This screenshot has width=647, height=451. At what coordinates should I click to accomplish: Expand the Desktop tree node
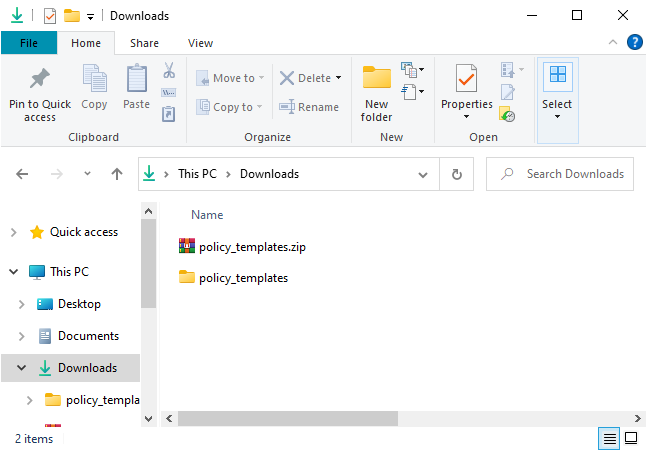point(21,305)
